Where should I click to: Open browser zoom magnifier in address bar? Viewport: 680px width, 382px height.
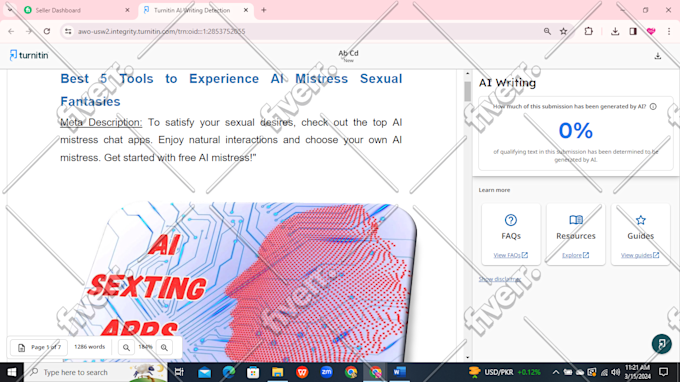[x=547, y=31]
